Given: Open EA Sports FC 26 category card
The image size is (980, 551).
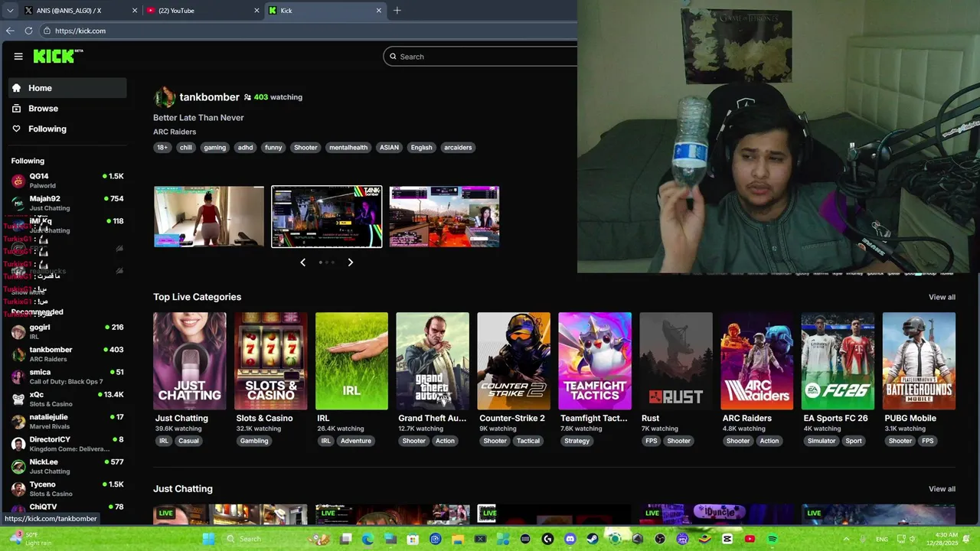Looking at the screenshot, I should 838,361.
